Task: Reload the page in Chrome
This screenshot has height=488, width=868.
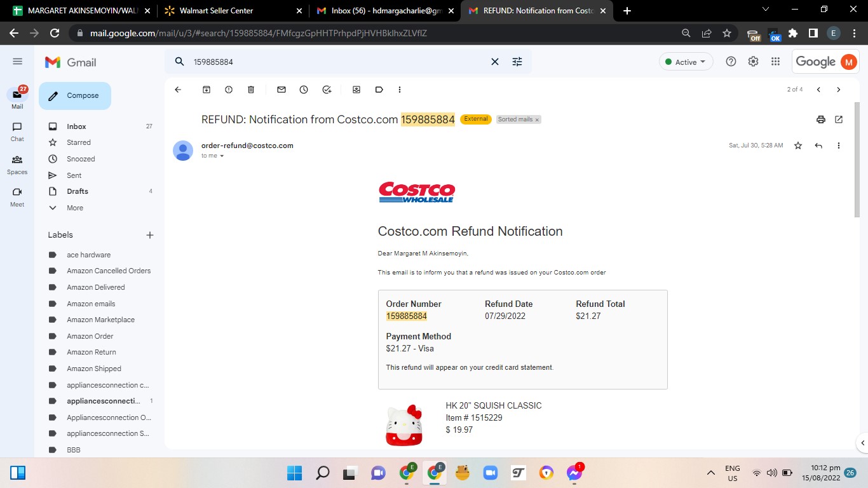Action: click(x=55, y=33)
